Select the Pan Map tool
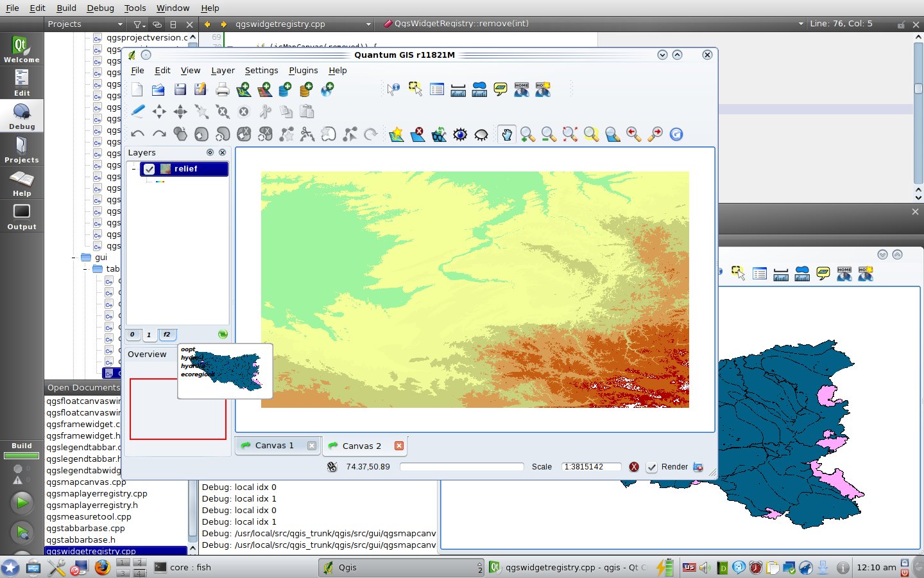The width and height of the screenshot is (924, 578). pos(507,134)
